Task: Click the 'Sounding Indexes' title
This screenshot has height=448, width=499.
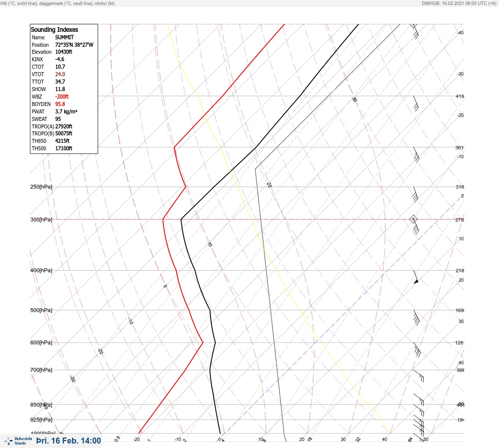Action: point(54,29)
